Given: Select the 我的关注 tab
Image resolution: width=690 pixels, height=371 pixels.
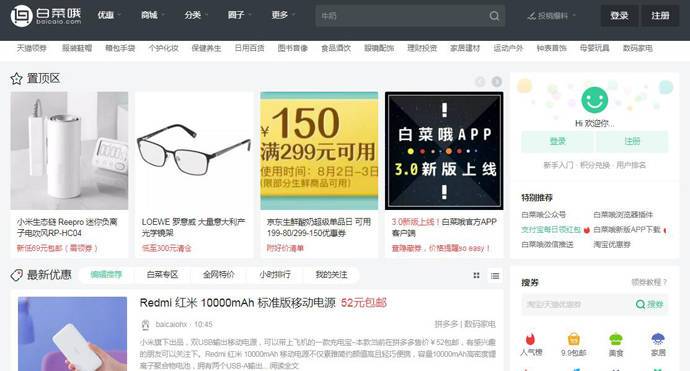Looking at the screenshot, I should point(331,275).
